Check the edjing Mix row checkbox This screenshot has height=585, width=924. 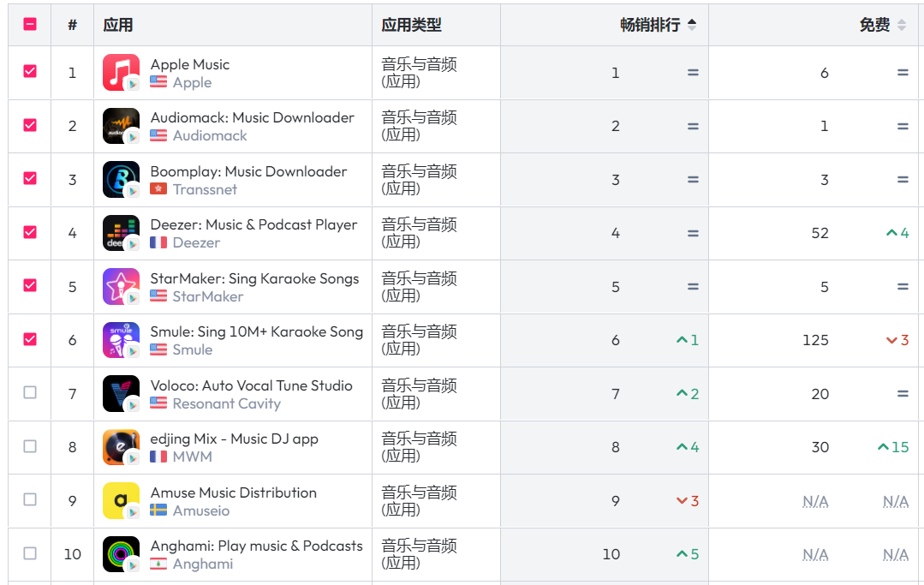coord(30,446)
